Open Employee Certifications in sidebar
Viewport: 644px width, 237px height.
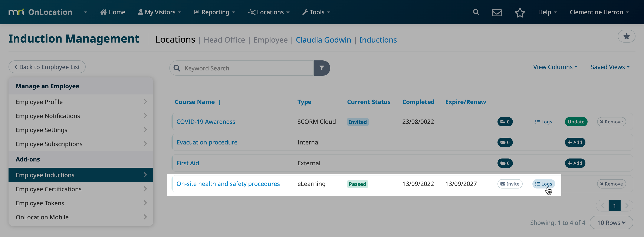click(81, 189)
